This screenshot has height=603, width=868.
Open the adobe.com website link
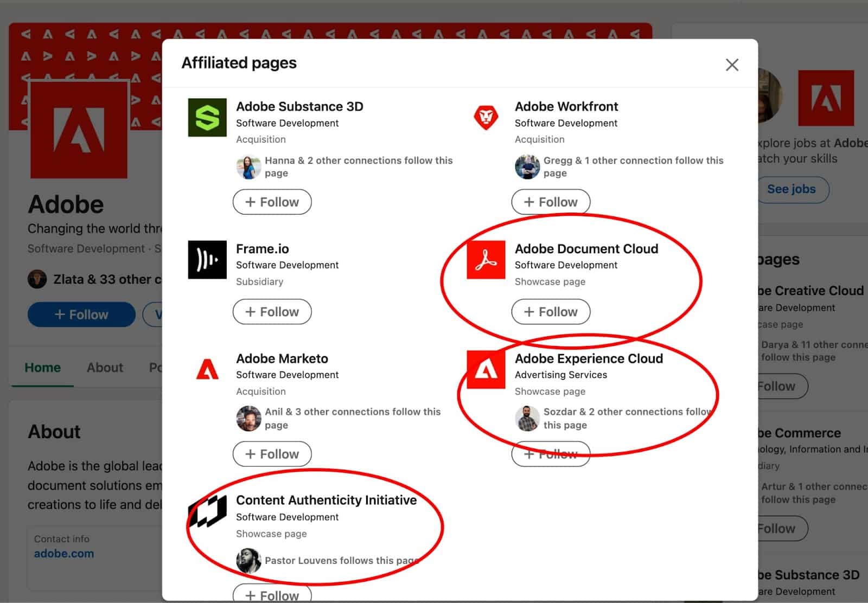[x=63, y=553]
